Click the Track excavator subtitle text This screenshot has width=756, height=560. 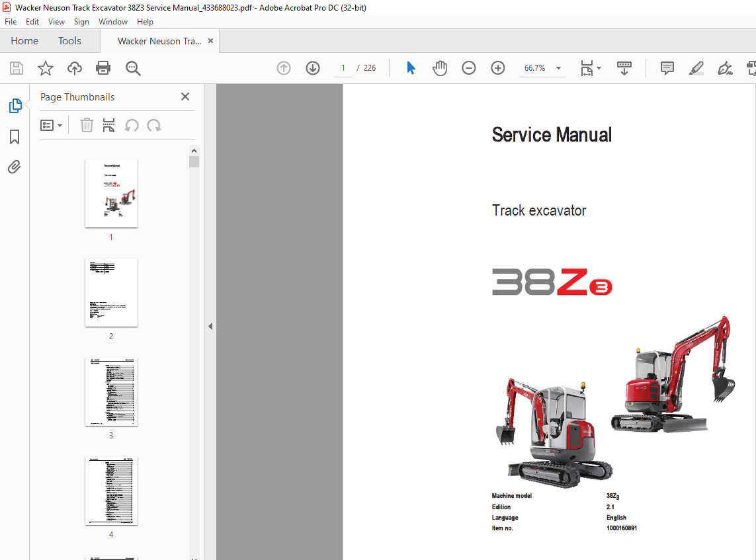(539, 211)
